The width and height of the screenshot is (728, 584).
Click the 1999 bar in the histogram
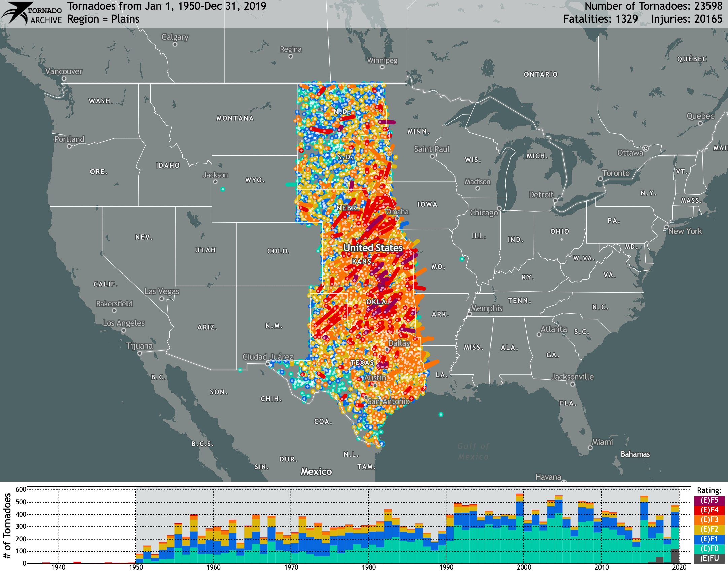click(x=520, y=529)
